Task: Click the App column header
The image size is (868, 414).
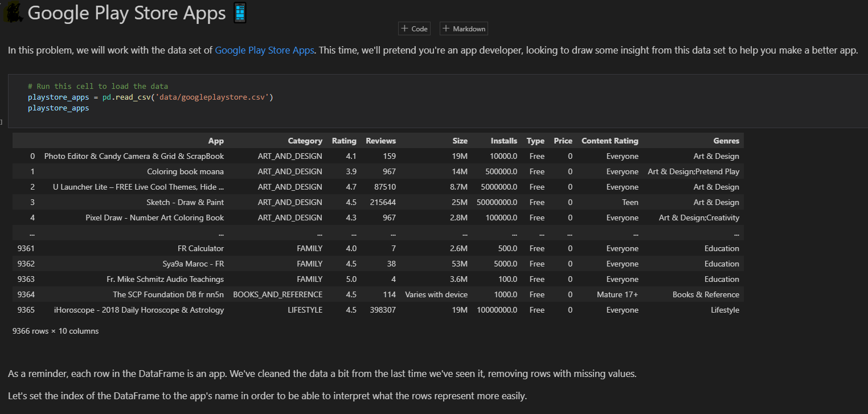Action: 216,141
